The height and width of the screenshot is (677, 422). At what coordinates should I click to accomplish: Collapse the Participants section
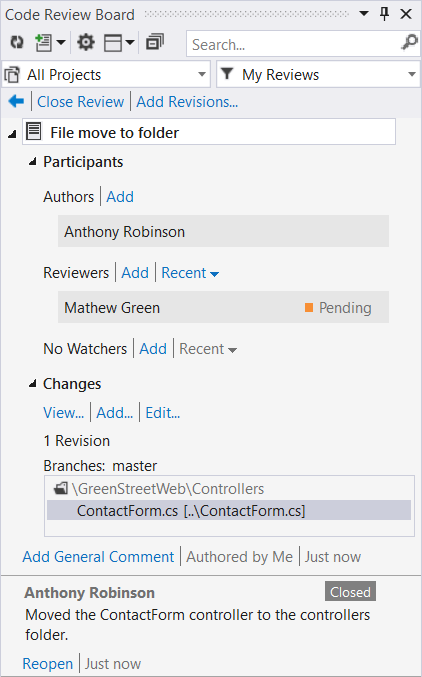click(32, 162)
